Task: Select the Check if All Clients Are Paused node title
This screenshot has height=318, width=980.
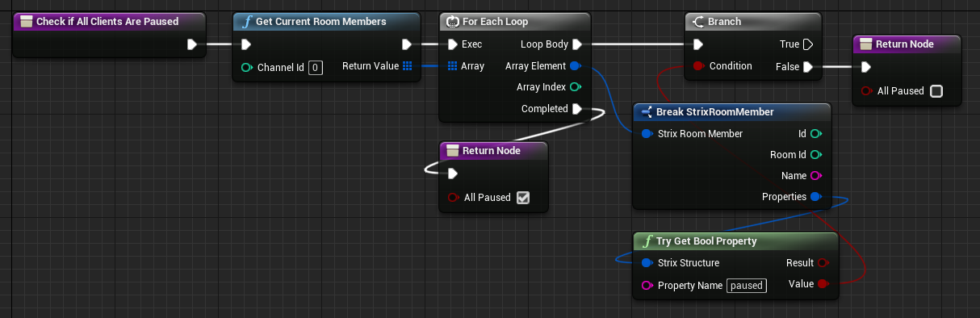Action: [107, 21]
